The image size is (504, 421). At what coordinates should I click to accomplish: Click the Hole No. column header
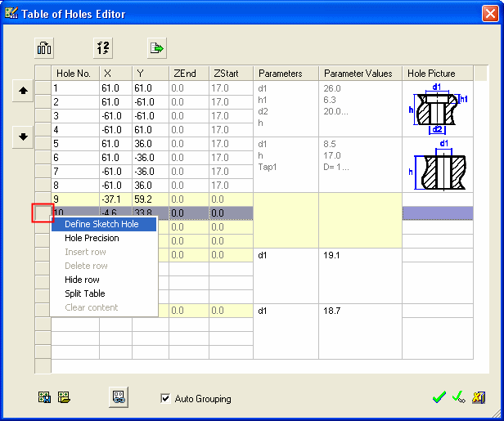point(74,74)
